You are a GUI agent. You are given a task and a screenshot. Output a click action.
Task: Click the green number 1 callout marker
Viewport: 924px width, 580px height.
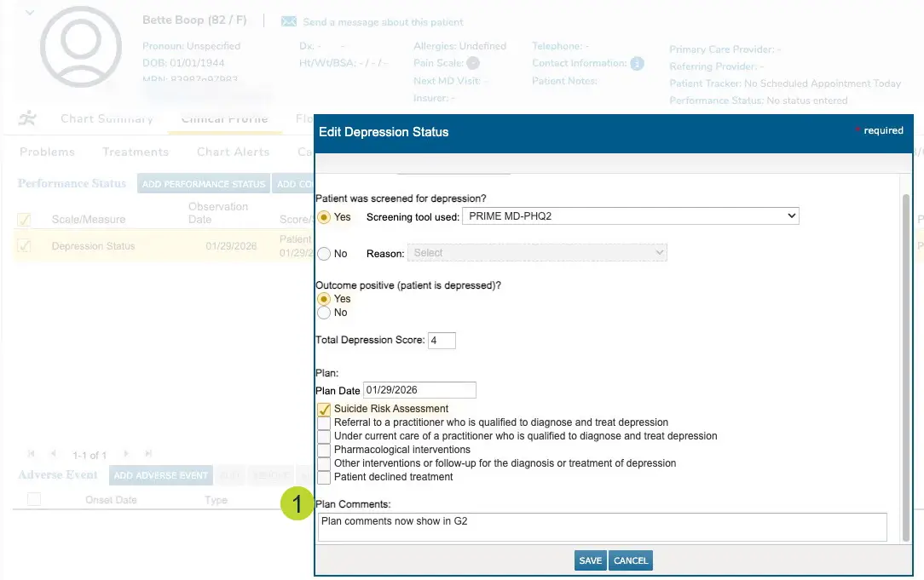click(x=296, y=505)
